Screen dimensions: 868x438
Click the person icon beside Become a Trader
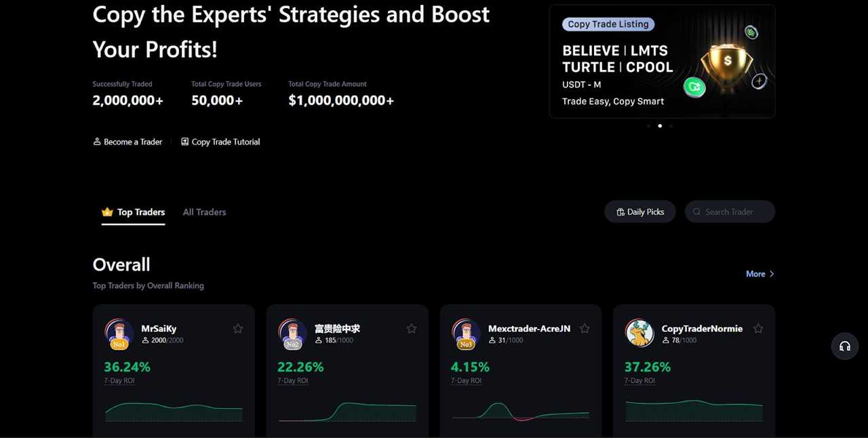pyautogui.click(x=97, y=142)
